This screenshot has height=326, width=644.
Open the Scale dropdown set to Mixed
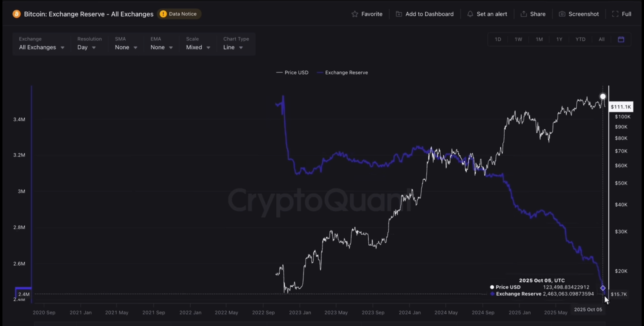tap(198, 47)
